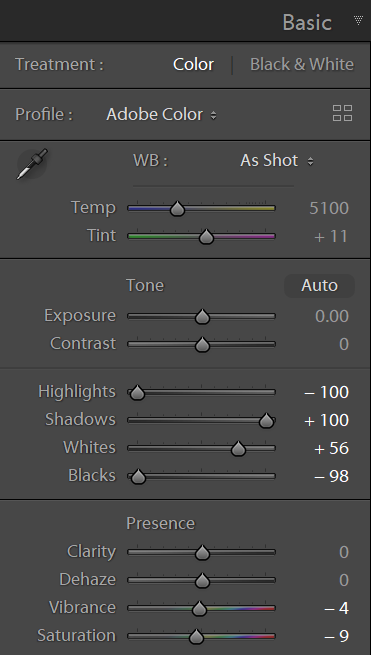The width and height of the screenshot is (371, 655).
Task: Click the Blacks value field -98
Action: coord(331,477)
